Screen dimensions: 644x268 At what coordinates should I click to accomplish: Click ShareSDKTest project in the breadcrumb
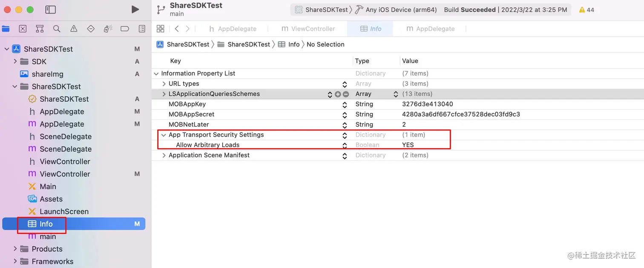(x=183, y=44)
